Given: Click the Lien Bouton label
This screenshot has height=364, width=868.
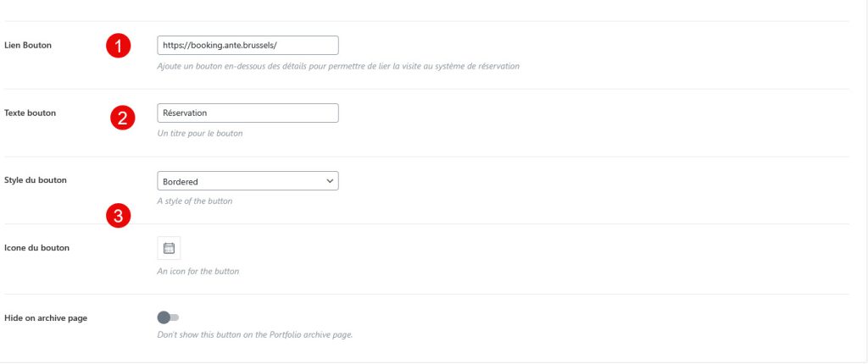Looking at the screenshot, I should pos(28,45).
